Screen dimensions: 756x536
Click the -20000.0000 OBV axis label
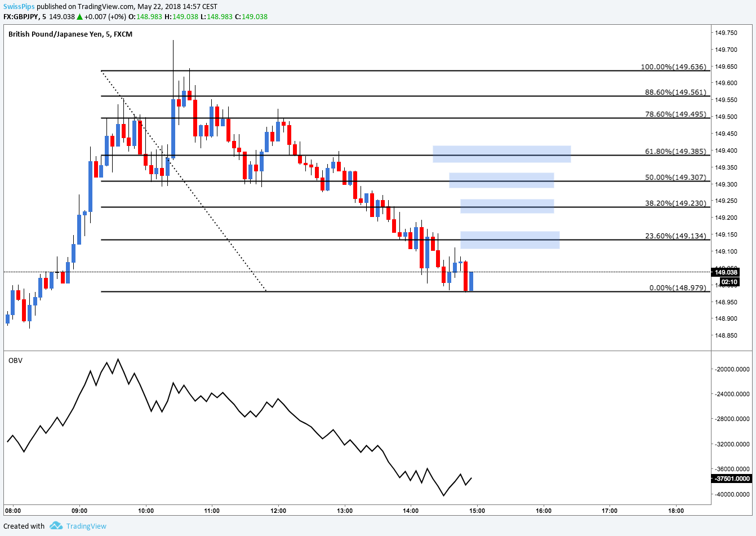click(732, 369)
